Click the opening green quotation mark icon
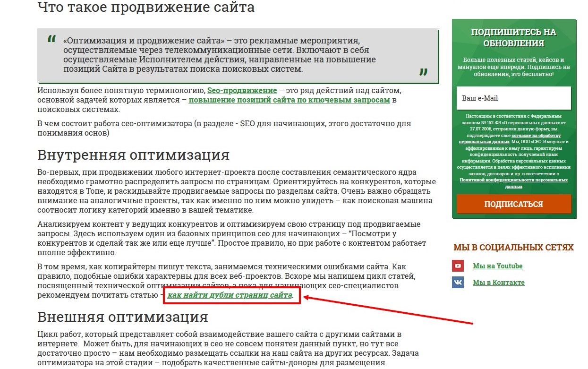This screenshot has width=588, height=369. coord(51,40)
